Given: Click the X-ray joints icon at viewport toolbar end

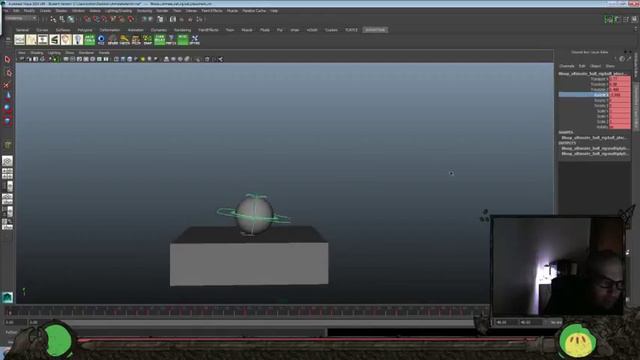Looking at the screenshot, I should (x=220, y=59).
